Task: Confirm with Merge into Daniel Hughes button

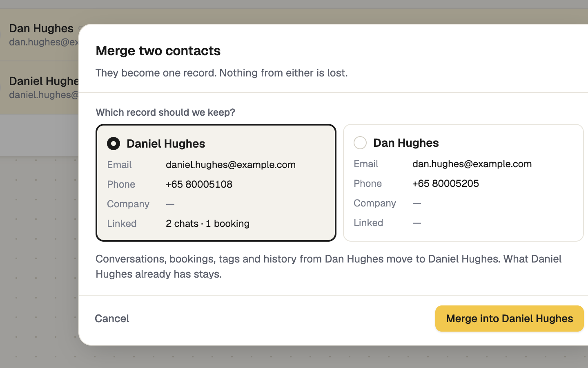Action: 510,319
